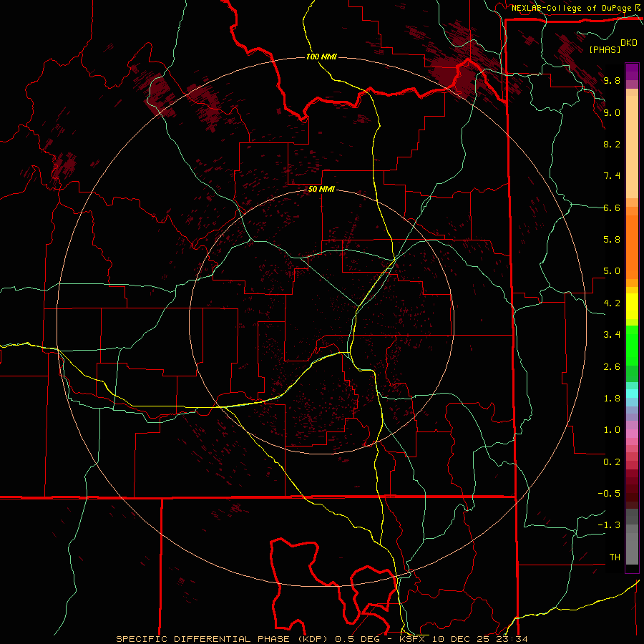The image size is (644, 644).
Task: Click the 1.0 scale value
Action: 612,430
